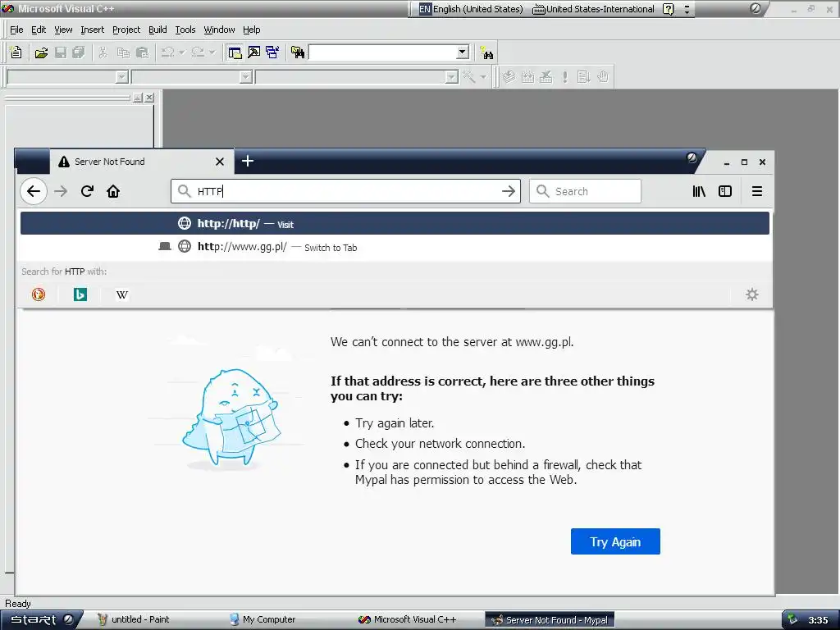Click the Undo arrow icon
840x630 pixels.
[167, 52]
